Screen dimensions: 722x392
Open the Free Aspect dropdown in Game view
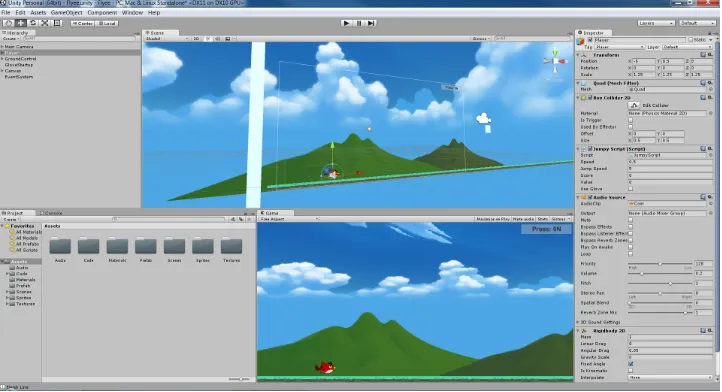click(x=289, y=219)
